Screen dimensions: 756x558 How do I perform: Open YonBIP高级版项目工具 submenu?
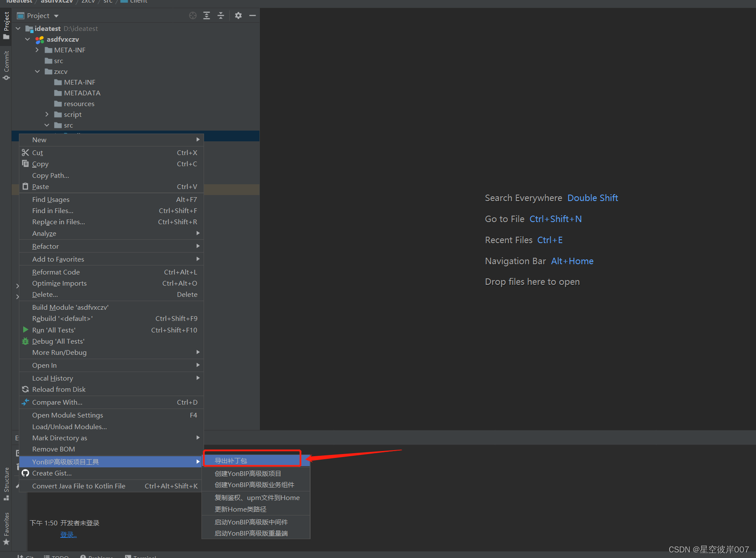coord(111,462)
